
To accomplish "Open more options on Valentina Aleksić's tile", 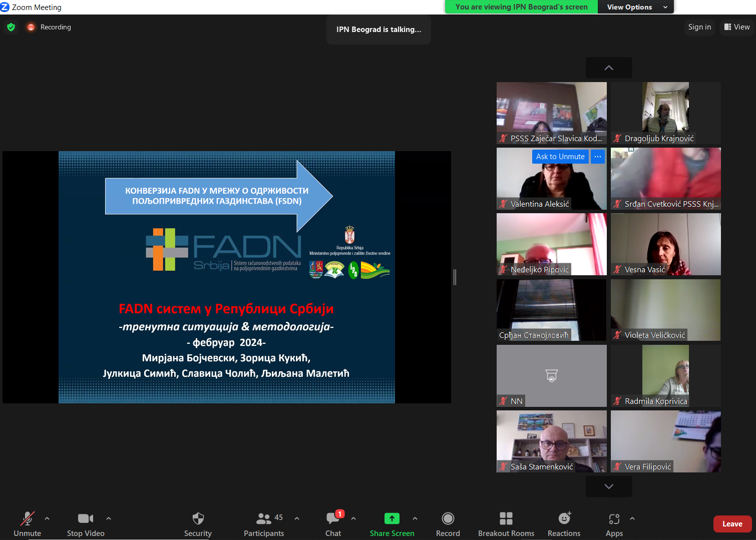I will pyautogui.click(x=598, y=157).
